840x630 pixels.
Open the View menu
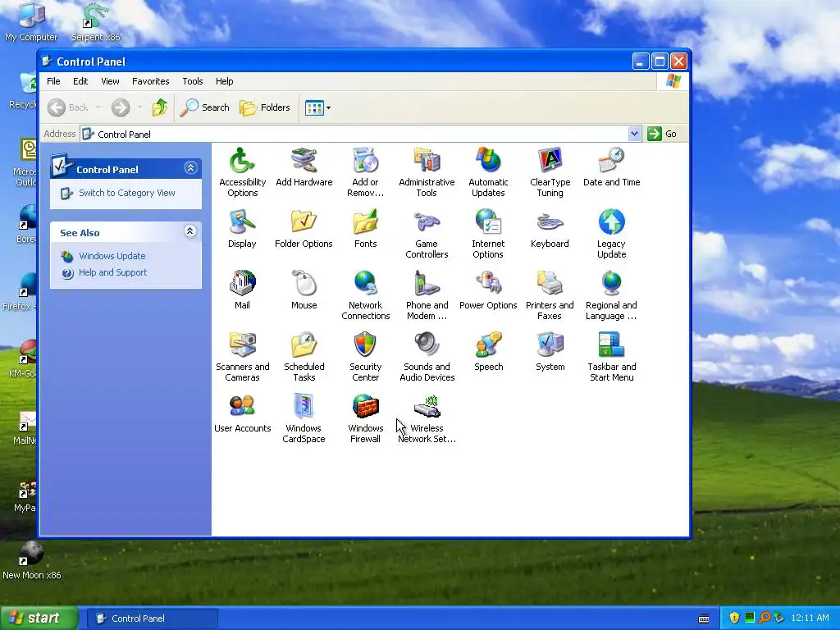click(x=110, y=81)
